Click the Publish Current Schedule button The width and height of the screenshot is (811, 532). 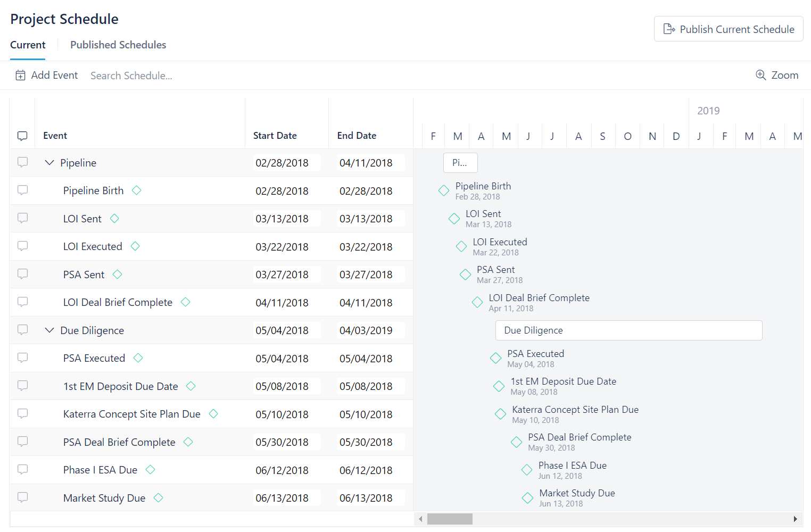pyautogui.click(x=728, y=29)
